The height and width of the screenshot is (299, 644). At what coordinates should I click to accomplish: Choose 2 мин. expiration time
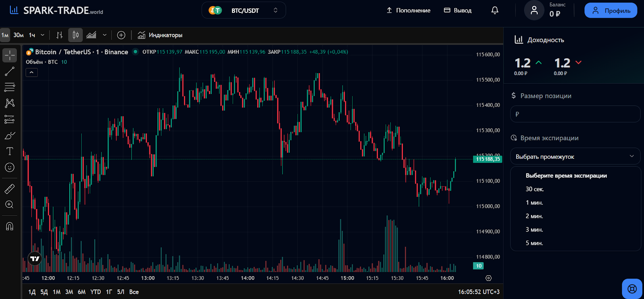(x=534, y=216)
